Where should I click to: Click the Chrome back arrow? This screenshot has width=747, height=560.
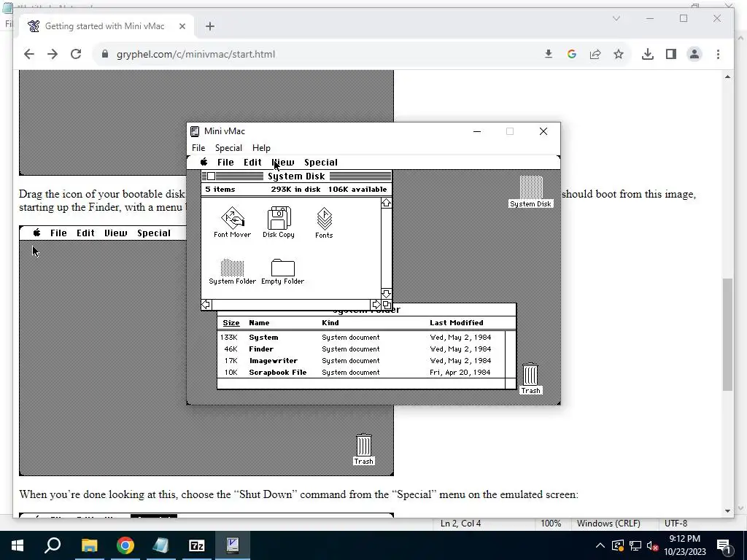(29, 54)
